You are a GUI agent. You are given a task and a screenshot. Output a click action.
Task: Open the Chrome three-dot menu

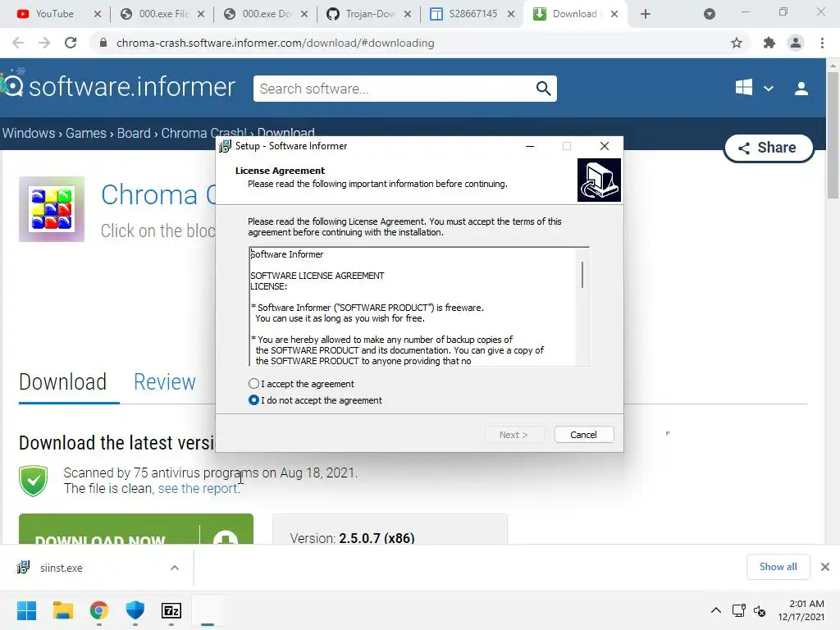pyautogui.click(x=822, y=43)
